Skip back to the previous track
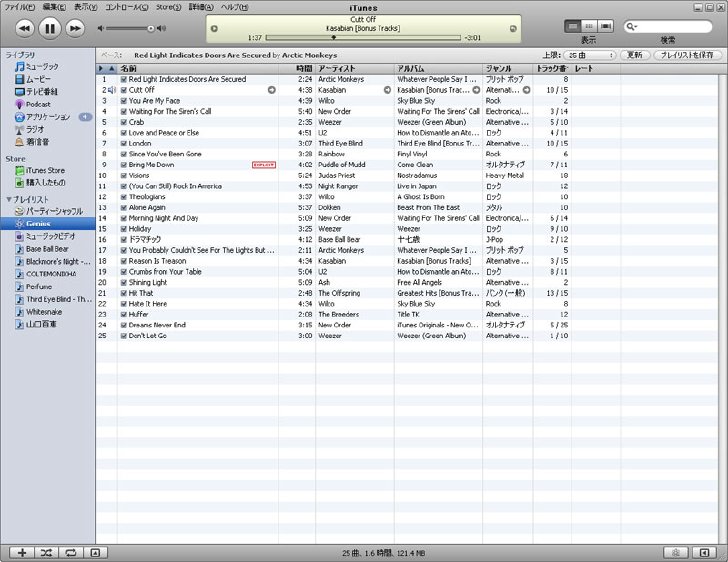Screen dimensions: 728x562 point(25,28)
